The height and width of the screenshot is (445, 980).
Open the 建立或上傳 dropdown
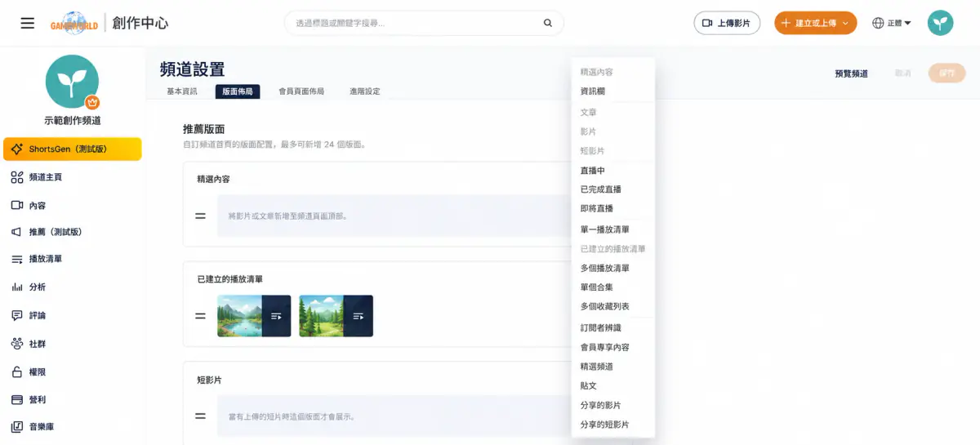click(x=815, y=23)
